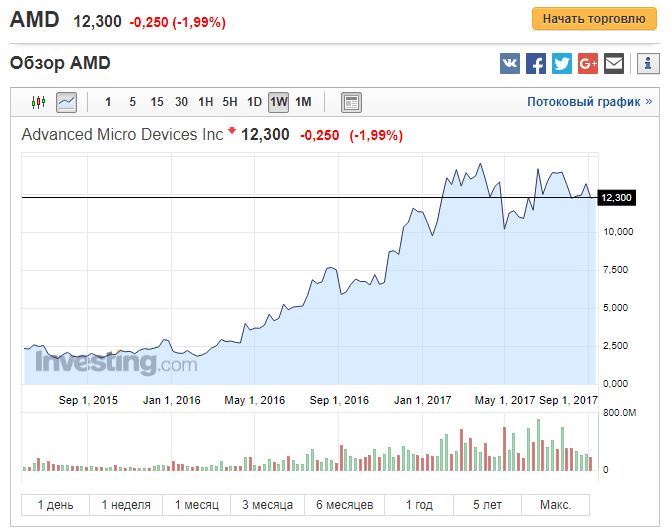Share via Google+ icon
The width and height of the screenshot is (672, 531).
click(x=588, y=64)
